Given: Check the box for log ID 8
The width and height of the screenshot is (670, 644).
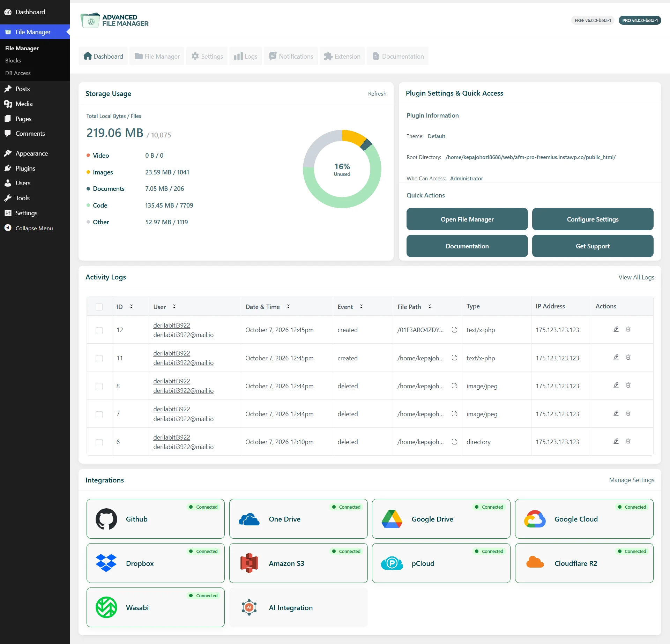Looking at the screenshot, I should (x=99, y=386).
